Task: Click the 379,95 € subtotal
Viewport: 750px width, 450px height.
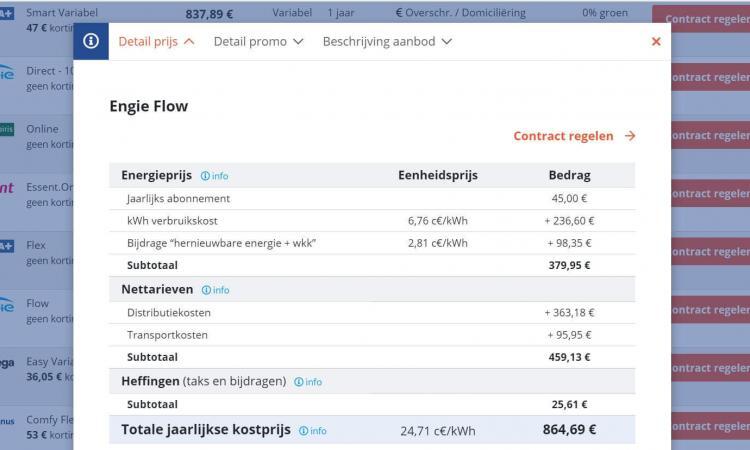Action: pyautogui.click(x=569, y=265)
